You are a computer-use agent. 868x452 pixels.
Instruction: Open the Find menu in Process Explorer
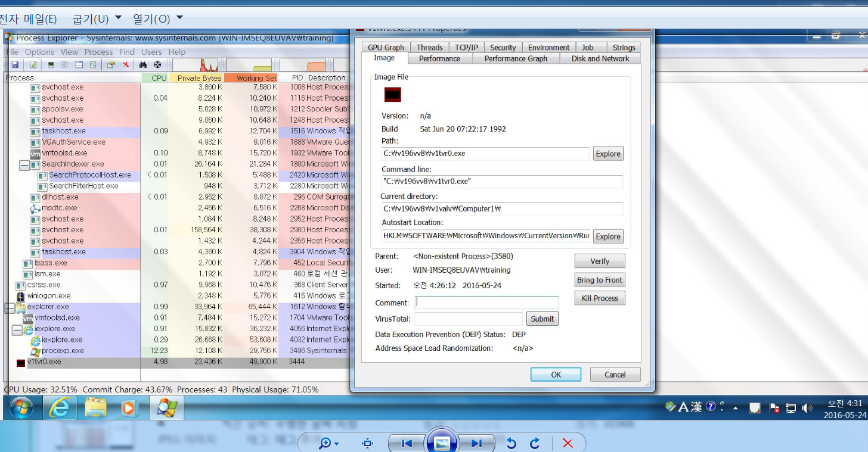[127, 52]
